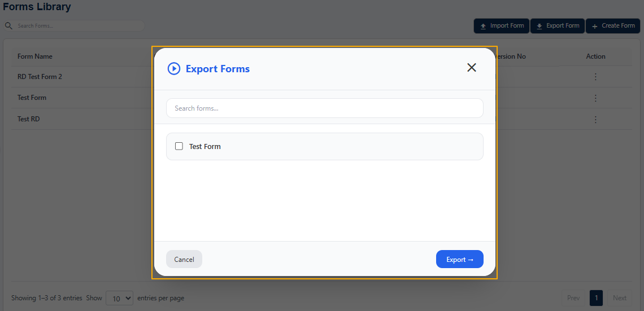The width and height of the screenshot is (644, 311).
Task: Focus the Search forms field in dialog
Action: [x=324, y=108]
